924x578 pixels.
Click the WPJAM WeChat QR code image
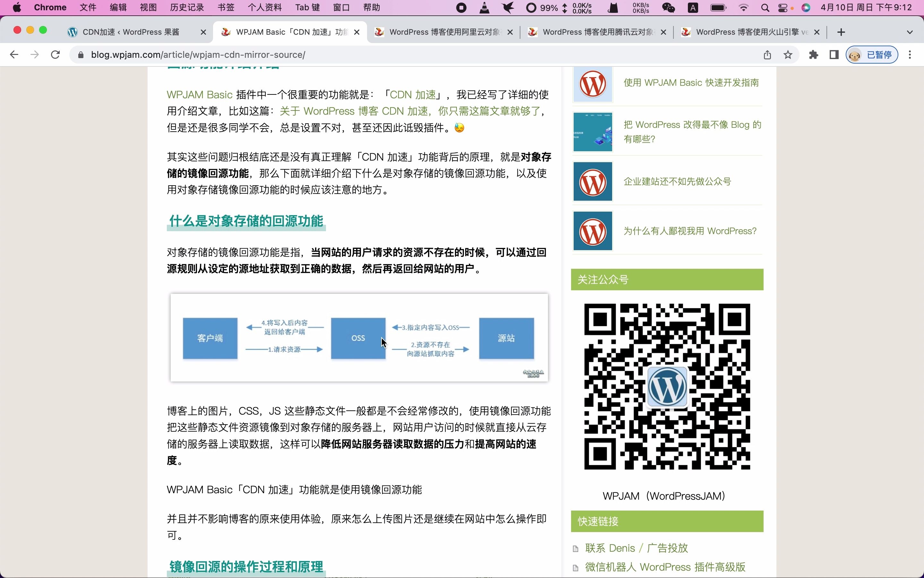coord(667,387)
